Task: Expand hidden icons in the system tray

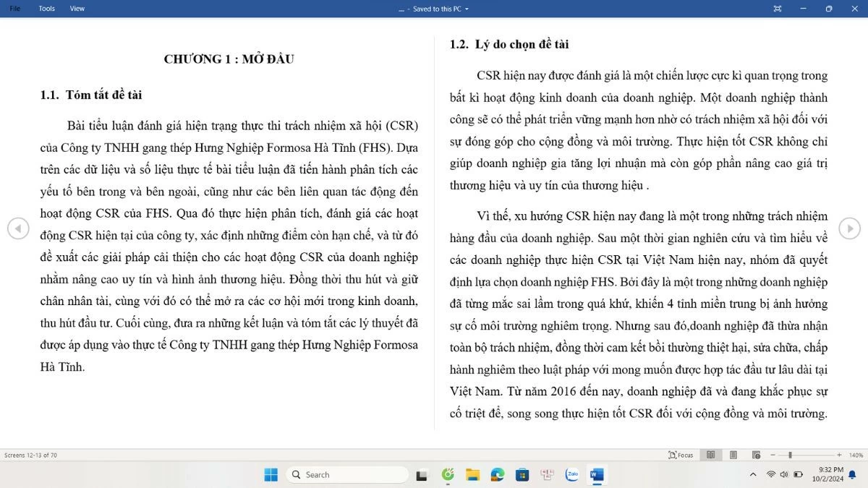Action: [752, 474]
